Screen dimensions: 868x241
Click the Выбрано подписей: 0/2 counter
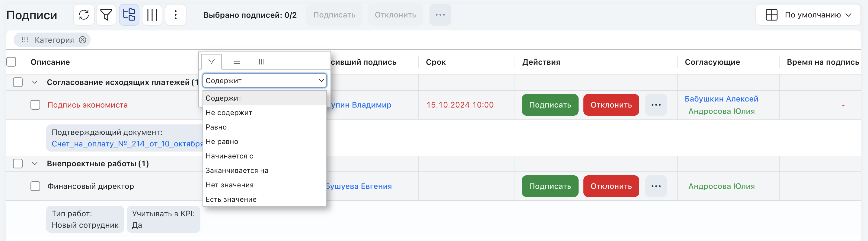250,15
